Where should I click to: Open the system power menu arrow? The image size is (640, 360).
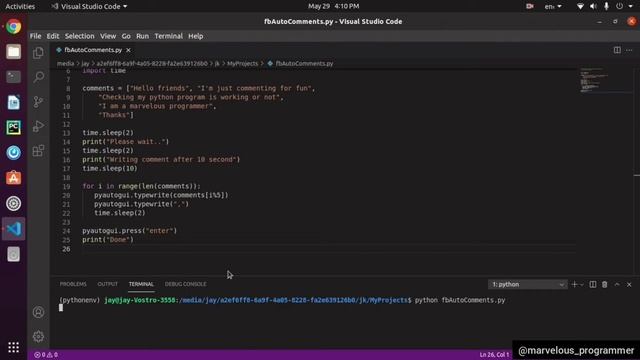(631, 6)
